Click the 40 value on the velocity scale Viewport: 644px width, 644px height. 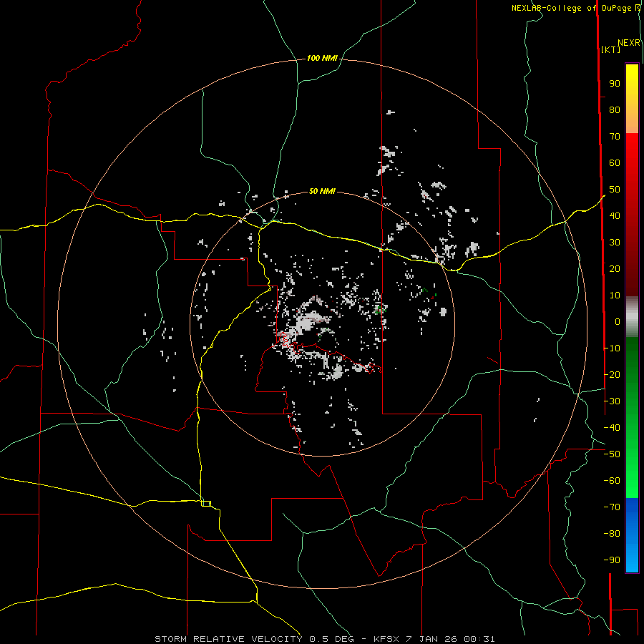pyautogui.click(x=615, y=216)
